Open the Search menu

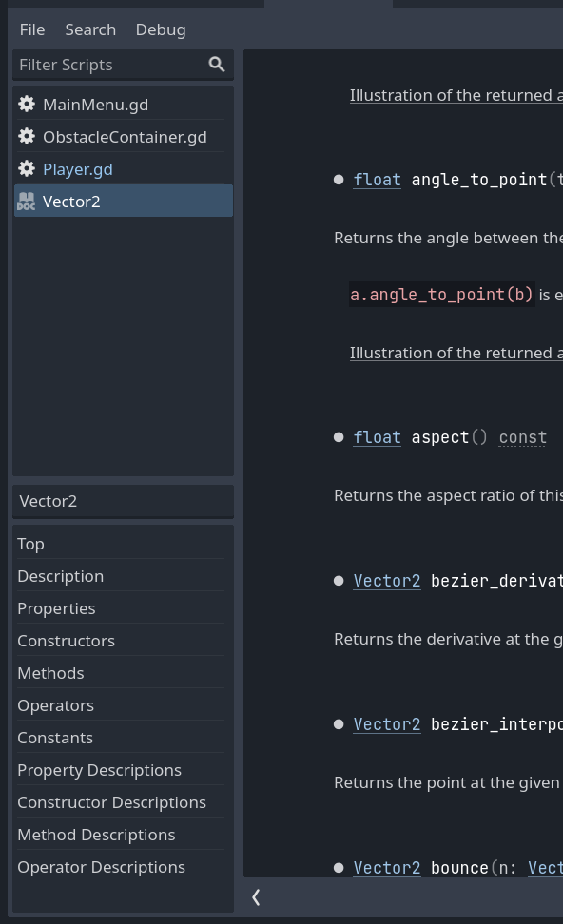(90, 29)
